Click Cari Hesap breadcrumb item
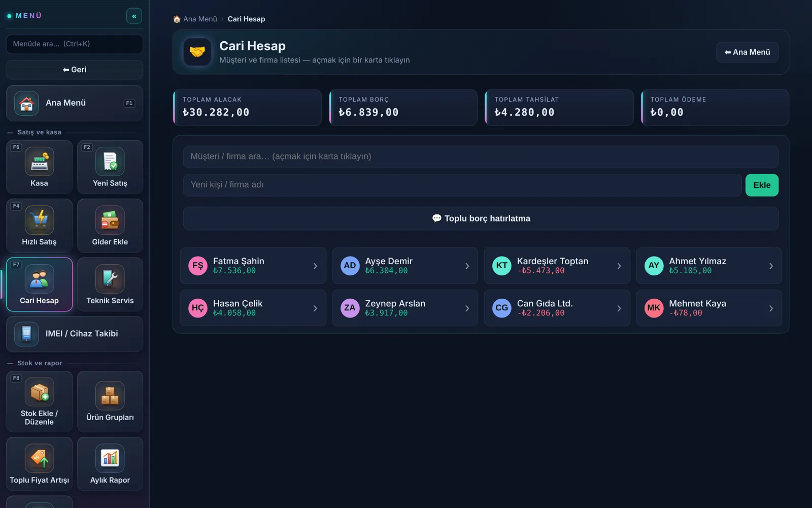Viewport: 812px width, 508px height. coord(246,19)
